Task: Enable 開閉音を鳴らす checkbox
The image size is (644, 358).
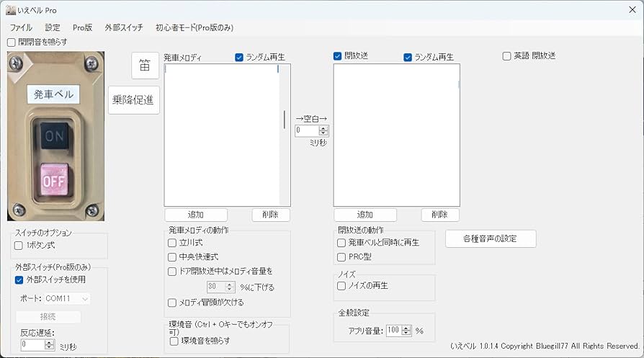Action: [x=12, y=42]
